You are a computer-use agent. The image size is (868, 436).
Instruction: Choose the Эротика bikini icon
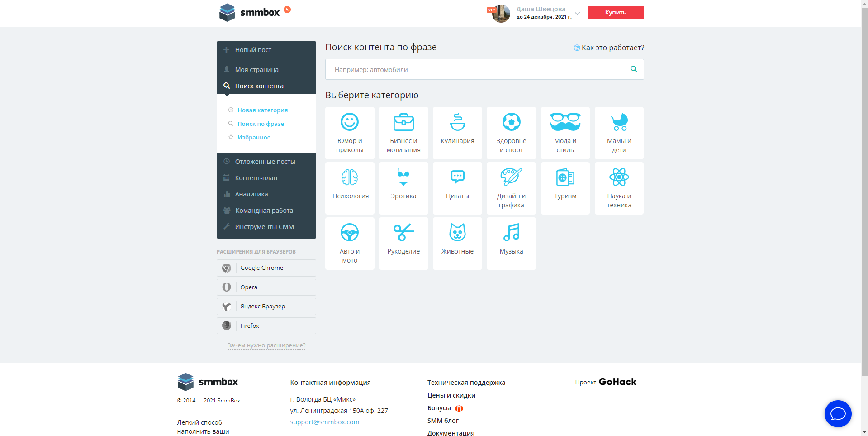pyautogui.click(x=403, y=177)
